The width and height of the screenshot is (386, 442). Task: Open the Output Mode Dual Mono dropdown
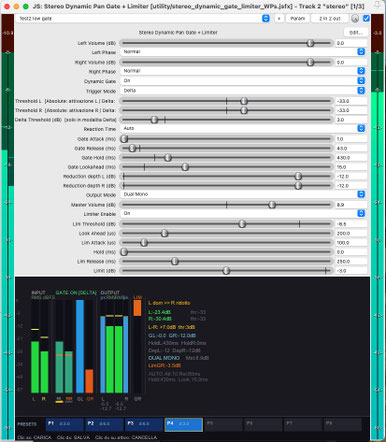point(243,194)
